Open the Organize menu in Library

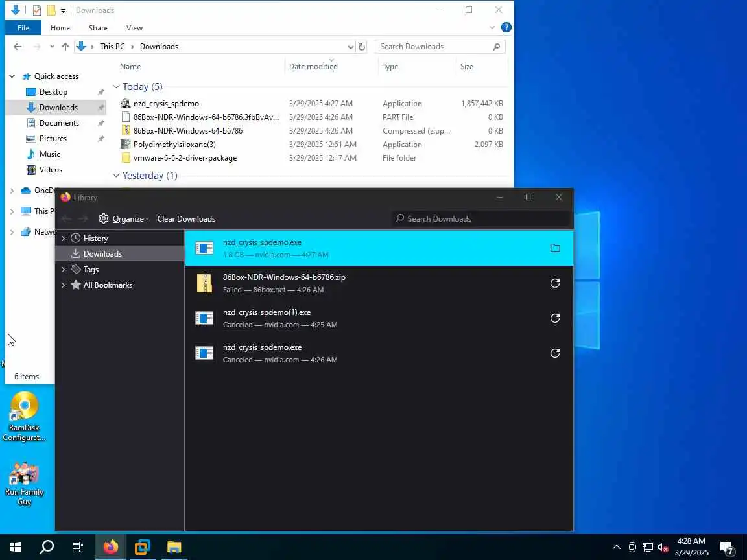pos(124,218)
